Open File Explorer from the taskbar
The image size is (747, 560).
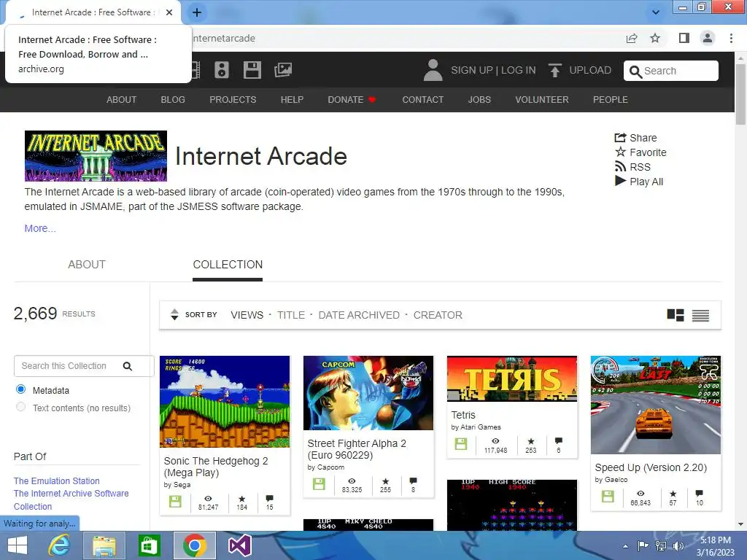104,545
